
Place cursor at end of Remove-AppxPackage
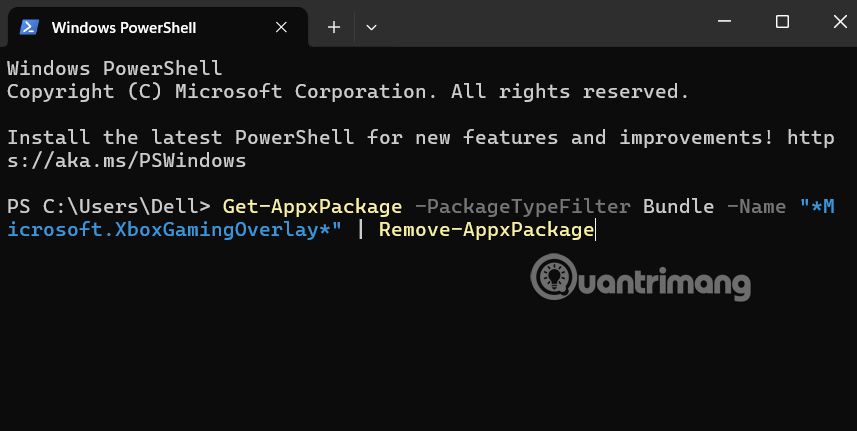[594, 230]
